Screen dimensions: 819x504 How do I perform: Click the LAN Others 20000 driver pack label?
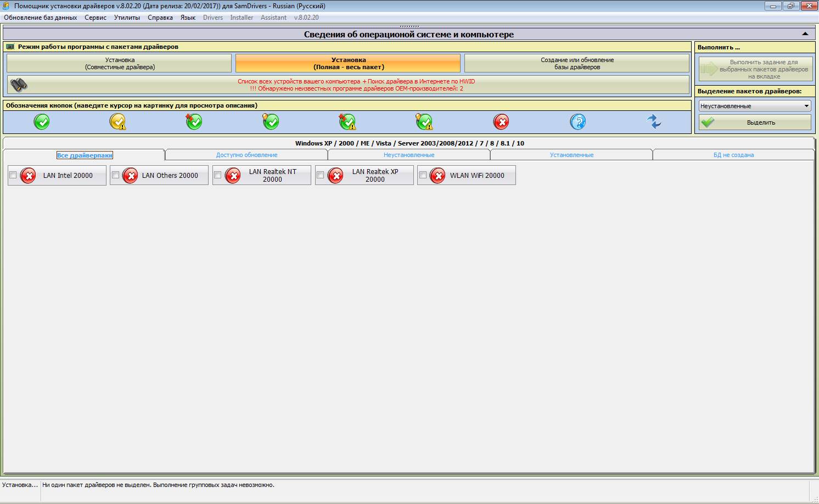coord(170,176)
